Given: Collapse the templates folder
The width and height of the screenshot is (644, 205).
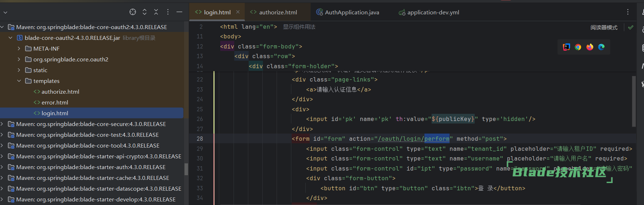Looking at the screenshot, I should [19, 81].
